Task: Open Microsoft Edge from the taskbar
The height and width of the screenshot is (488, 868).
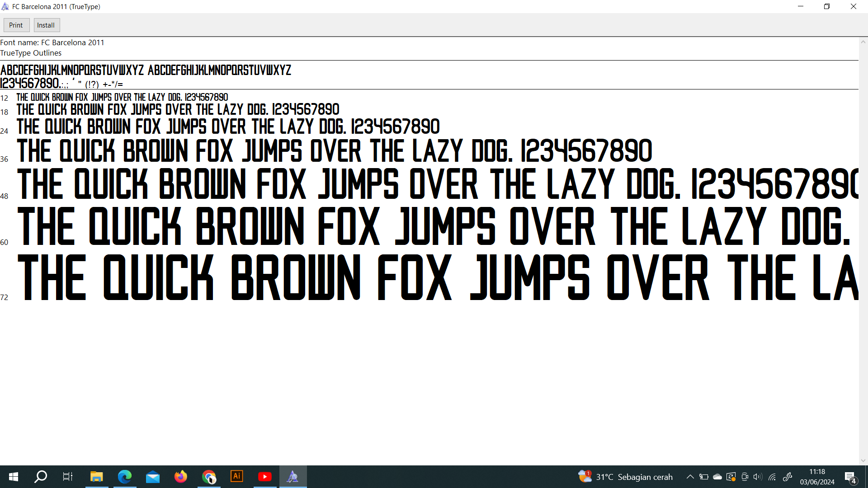Action: [x=125, y=477]
